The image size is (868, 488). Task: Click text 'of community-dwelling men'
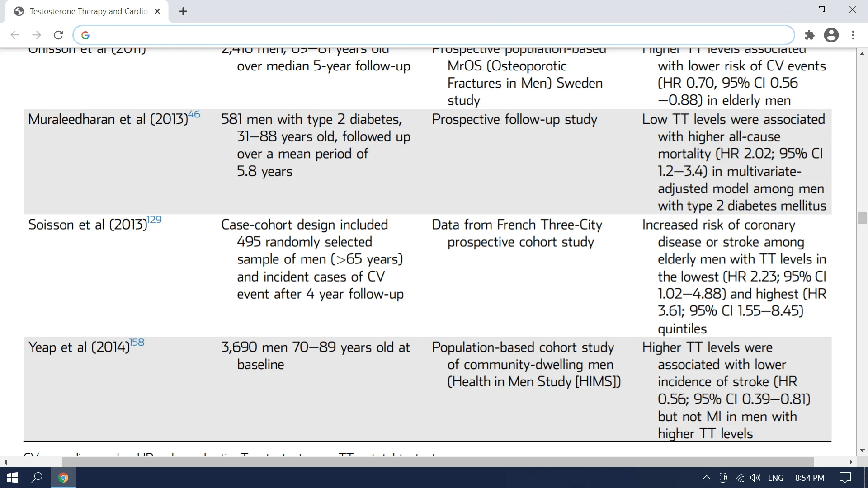click(x=531, y=365)
